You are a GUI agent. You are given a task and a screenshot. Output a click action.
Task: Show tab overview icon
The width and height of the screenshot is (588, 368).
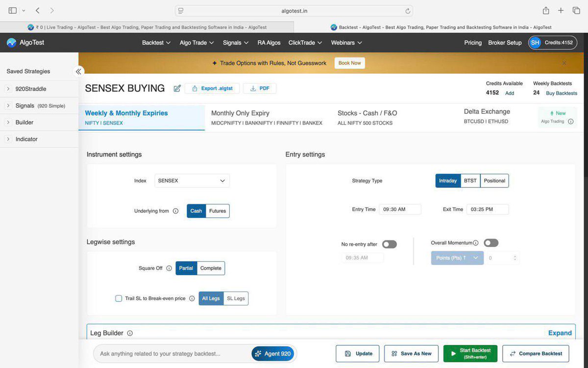(x=576, y=10)
